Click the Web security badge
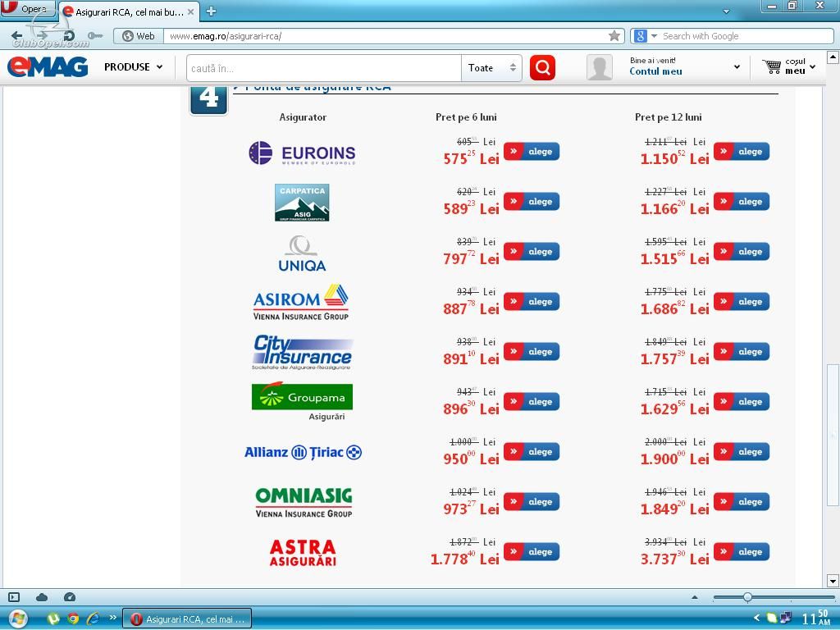This screenshot has width=840, height=630. tap(138, 36)
